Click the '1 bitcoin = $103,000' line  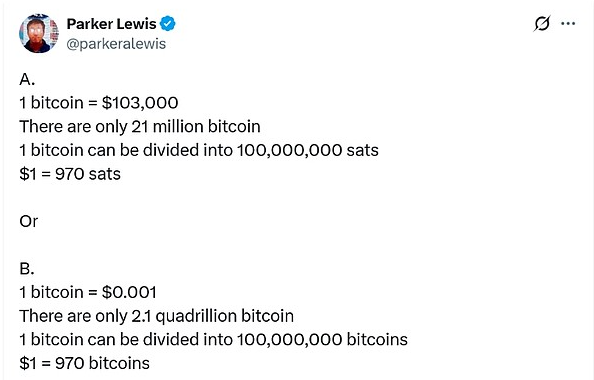tap(99, 103)
